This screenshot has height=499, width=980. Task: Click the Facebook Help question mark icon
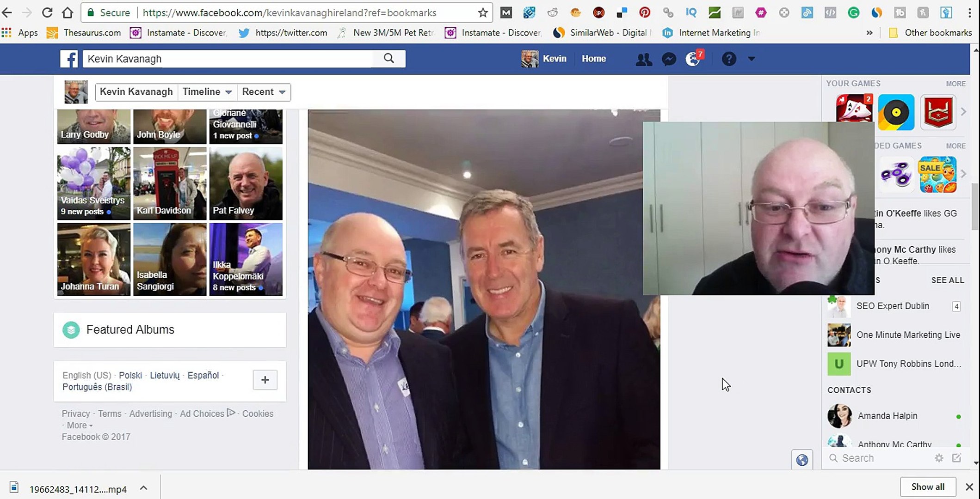(729, 59)
